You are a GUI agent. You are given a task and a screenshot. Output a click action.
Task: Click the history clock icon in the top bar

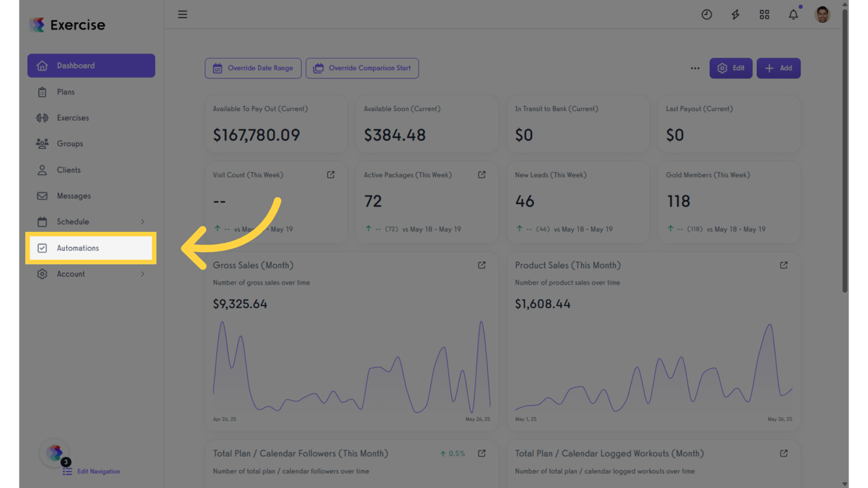pos(707,14)
